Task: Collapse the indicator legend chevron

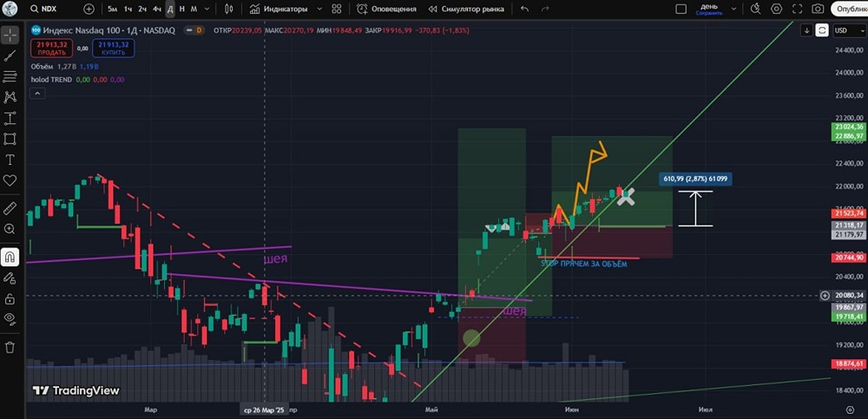Action: coord(37,94)
